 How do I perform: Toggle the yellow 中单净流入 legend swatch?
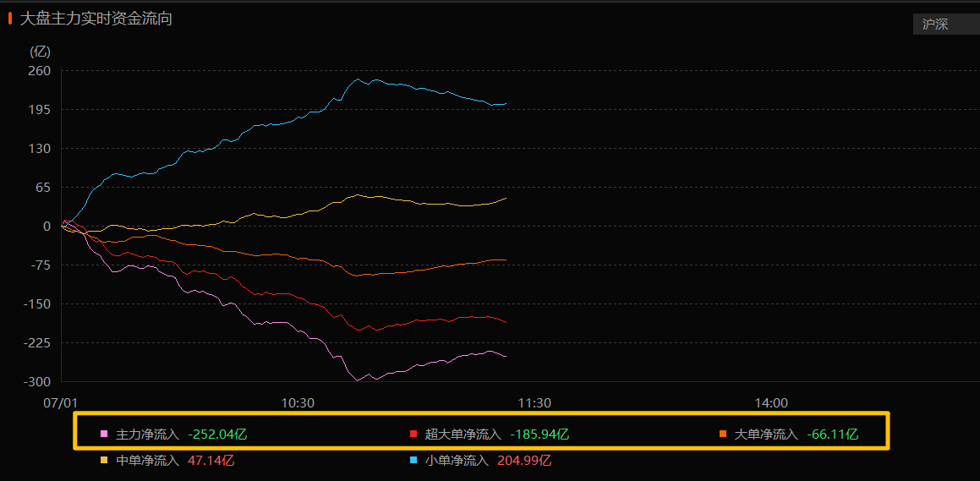(104, 461)
